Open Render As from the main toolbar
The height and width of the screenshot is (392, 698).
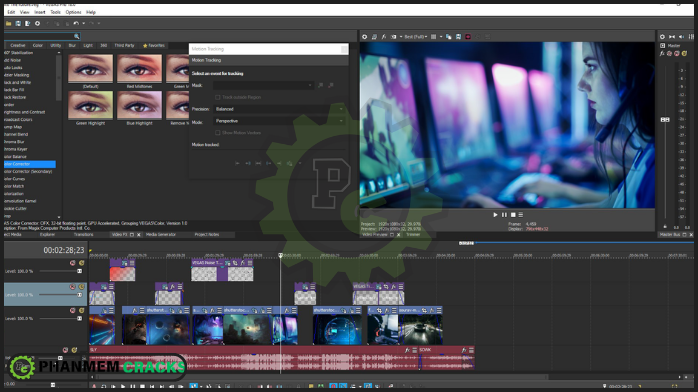(27, 24)
